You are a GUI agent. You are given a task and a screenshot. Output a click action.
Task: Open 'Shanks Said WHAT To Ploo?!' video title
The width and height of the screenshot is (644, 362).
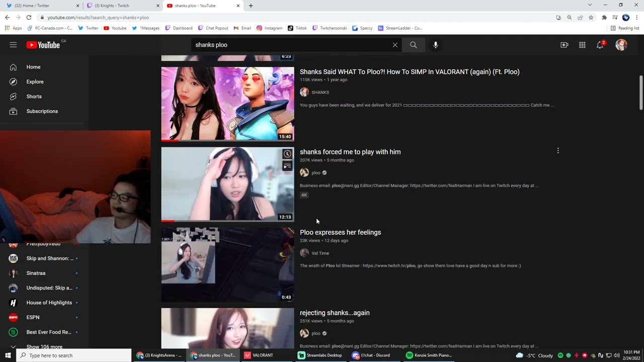(410, 72)
